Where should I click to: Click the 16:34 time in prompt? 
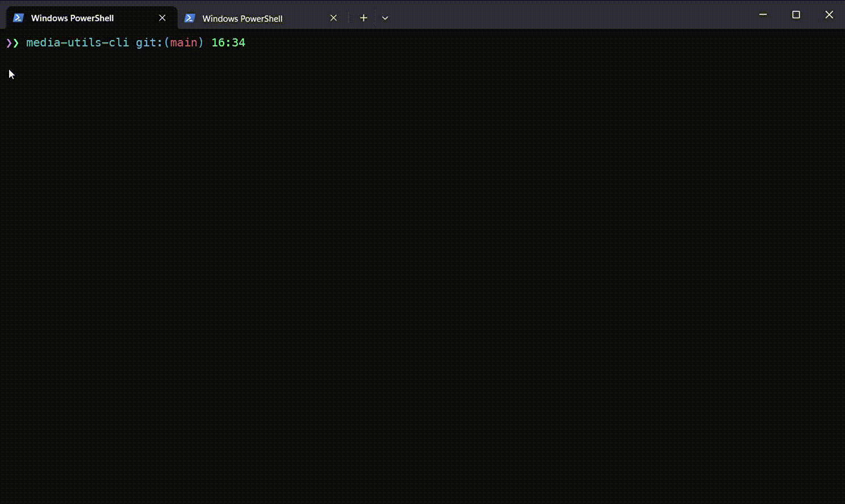click(228, 43)
